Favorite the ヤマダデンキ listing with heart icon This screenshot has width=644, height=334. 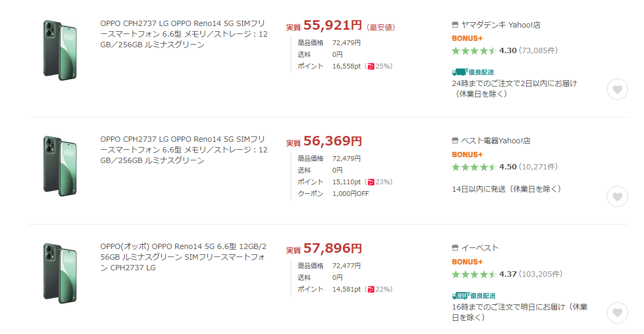617,89
